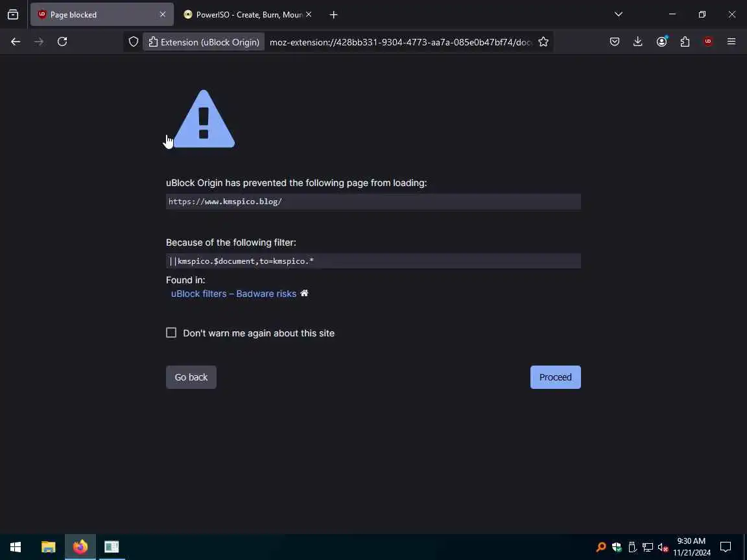Click the "Don't warn me again" label text
Image resolution: width=747 pixels, height=560 pixels.
tap(259, 333)
